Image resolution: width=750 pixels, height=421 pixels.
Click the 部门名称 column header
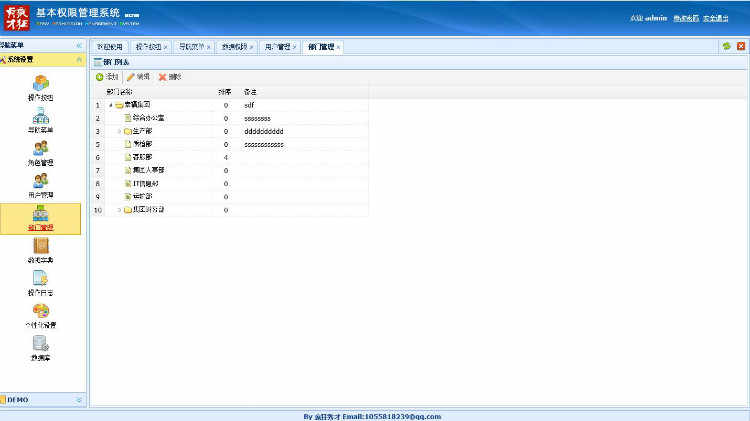[119, 92]
